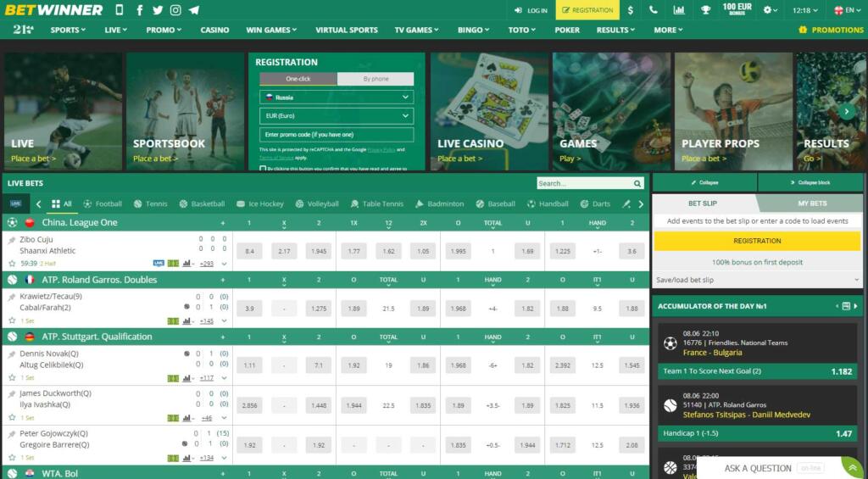Open the country dropdown showing Russia
Screen dimensions: 868x479
click(x=337, y=97)
